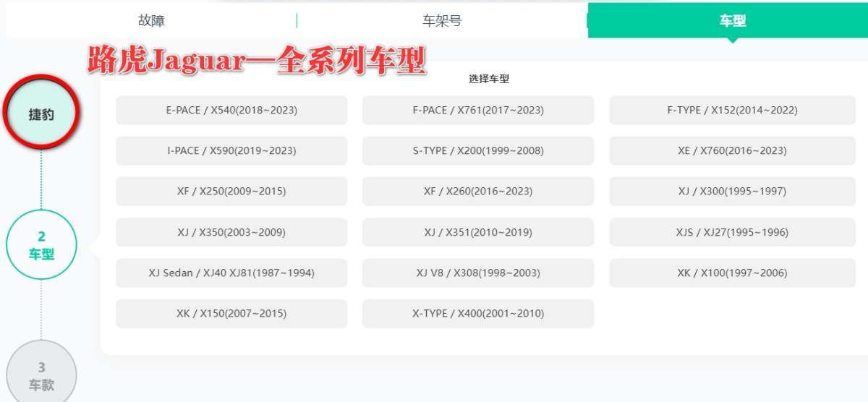Click the 选择车型 heading text

(489, 79)
